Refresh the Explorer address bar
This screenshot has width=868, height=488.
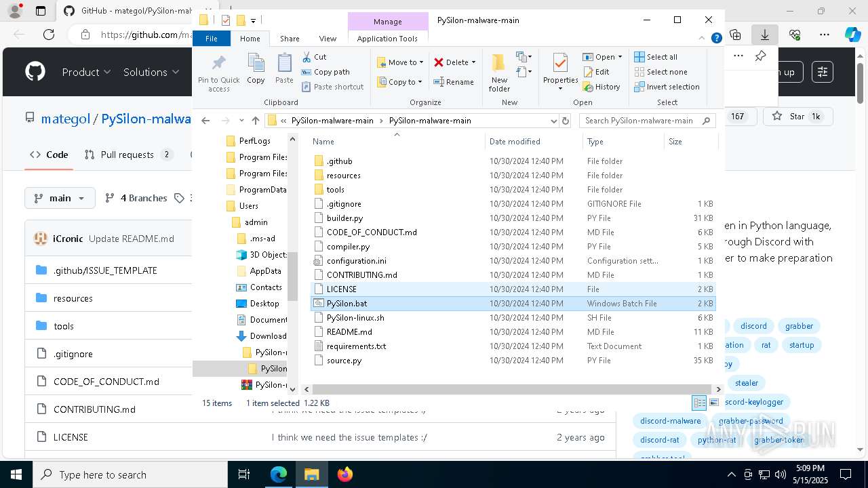click(566, 121)
